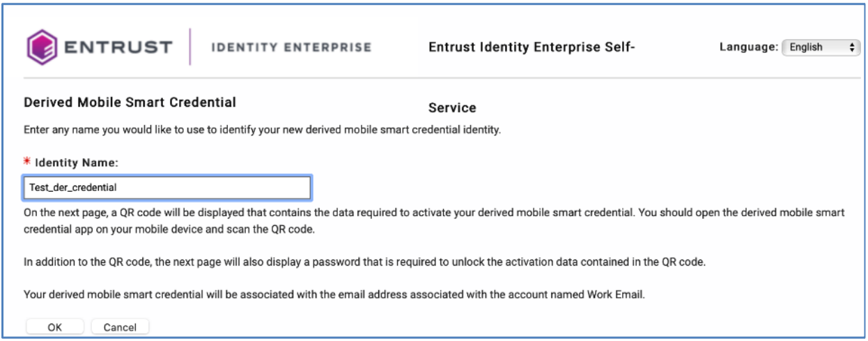Click the Entrust Identity Enterprise Self- title
The image size is (868, 341).
point(532,47)
